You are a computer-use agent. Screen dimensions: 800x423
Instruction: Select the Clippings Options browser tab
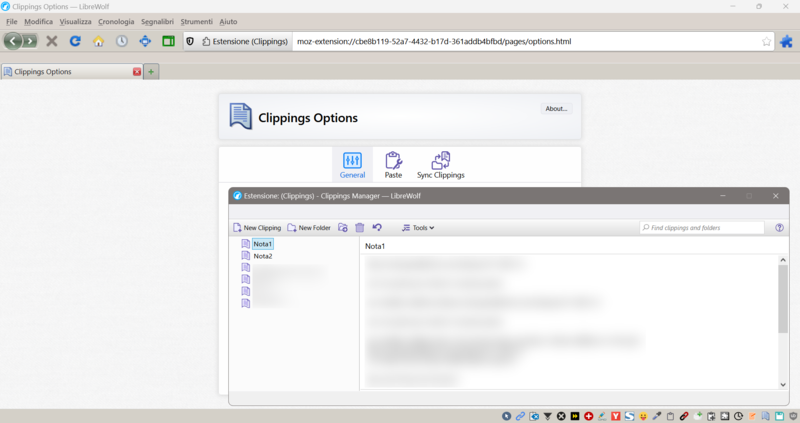pos(72,71)
